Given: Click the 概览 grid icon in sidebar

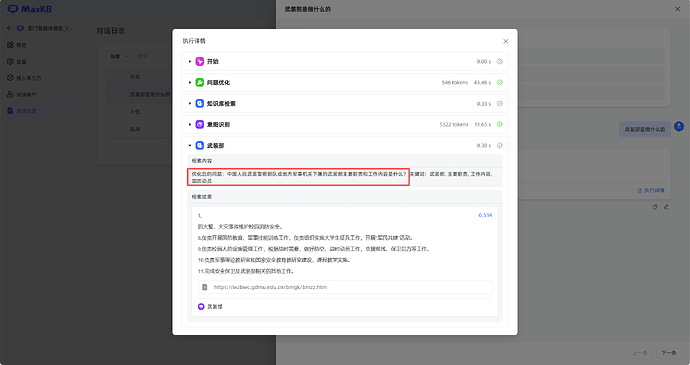Looking at the screenshot, I should click(x=10, y=45).
